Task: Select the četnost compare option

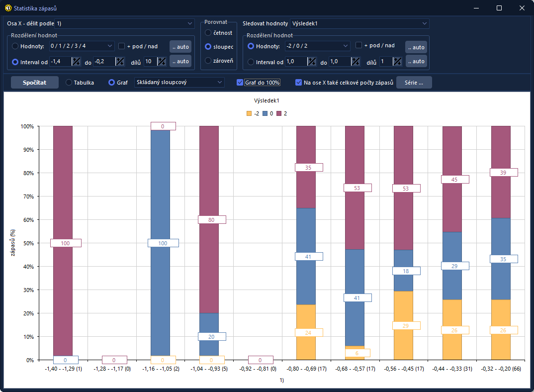Action: coord(208,33)
